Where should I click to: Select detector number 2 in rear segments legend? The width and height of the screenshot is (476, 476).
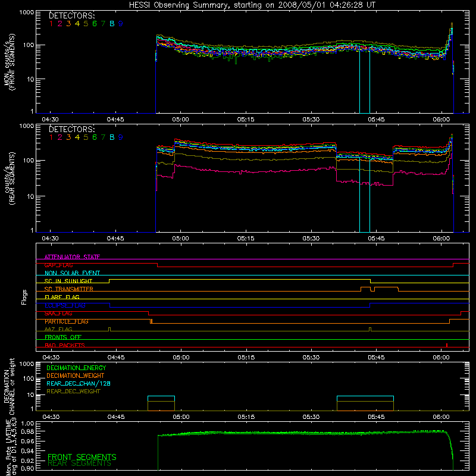tap(60, 137)
